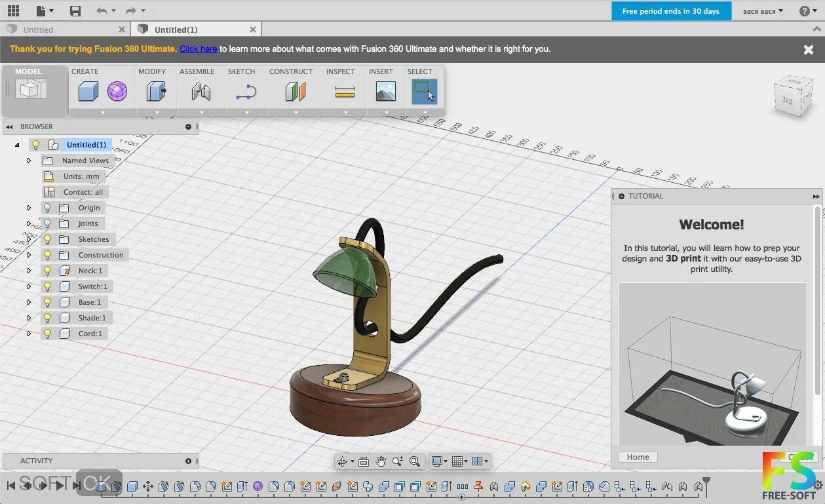Click the move arrows feature in timeline

point(148,486)
